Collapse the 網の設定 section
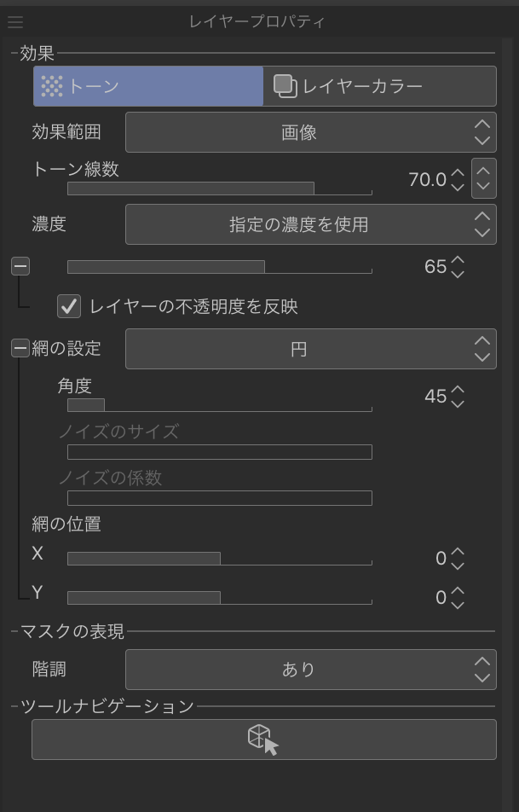Viewport: 519px width, 812px height. [20, 348]
